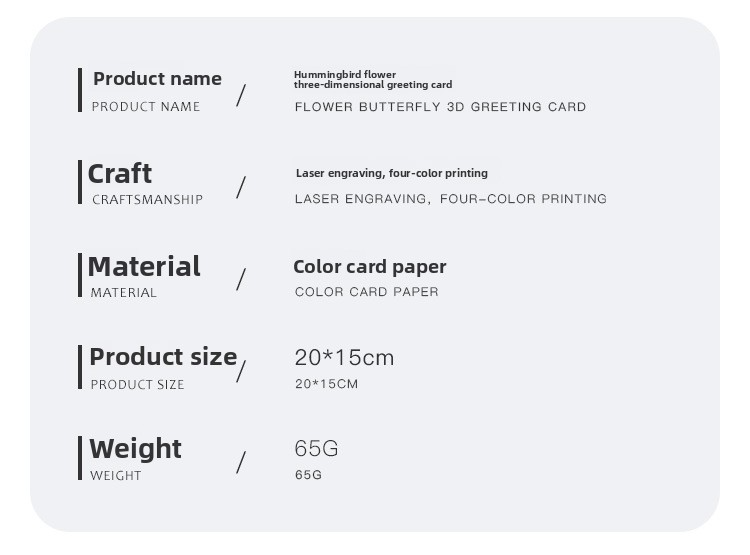Click 'Hummingbird flower three-dimensional greeting card' text

pyautogui.click(x=373, y=79)
